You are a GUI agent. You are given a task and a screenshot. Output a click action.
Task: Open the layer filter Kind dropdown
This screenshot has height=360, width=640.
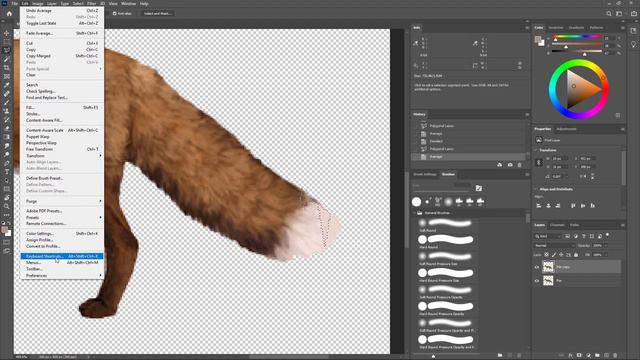click(x=548, y=236)
